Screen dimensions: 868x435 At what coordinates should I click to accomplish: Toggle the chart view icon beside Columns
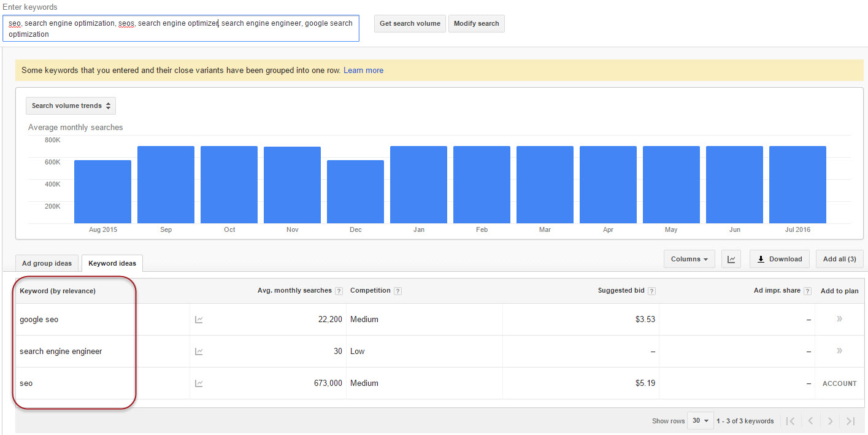coord(731,260)
